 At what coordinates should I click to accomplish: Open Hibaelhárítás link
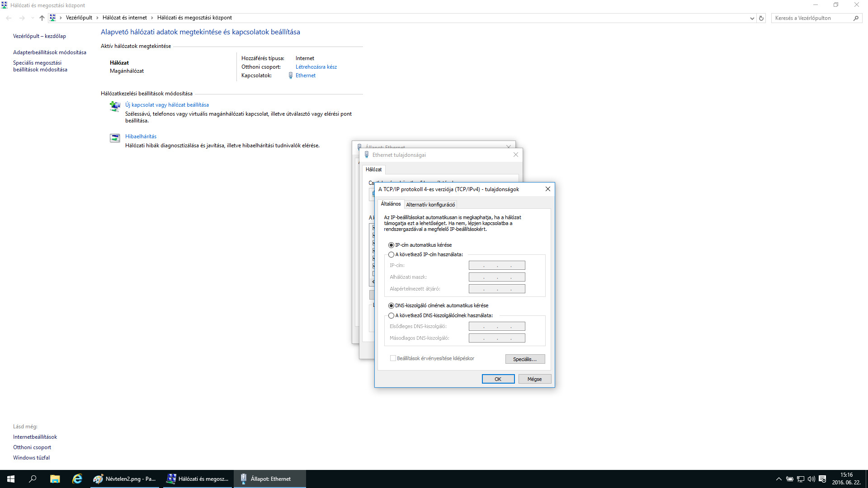[141, 136]
